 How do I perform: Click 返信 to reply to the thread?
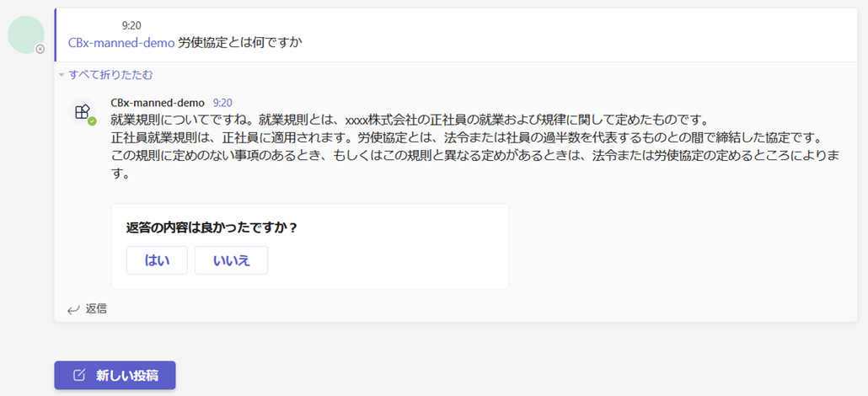pos(96,309)
